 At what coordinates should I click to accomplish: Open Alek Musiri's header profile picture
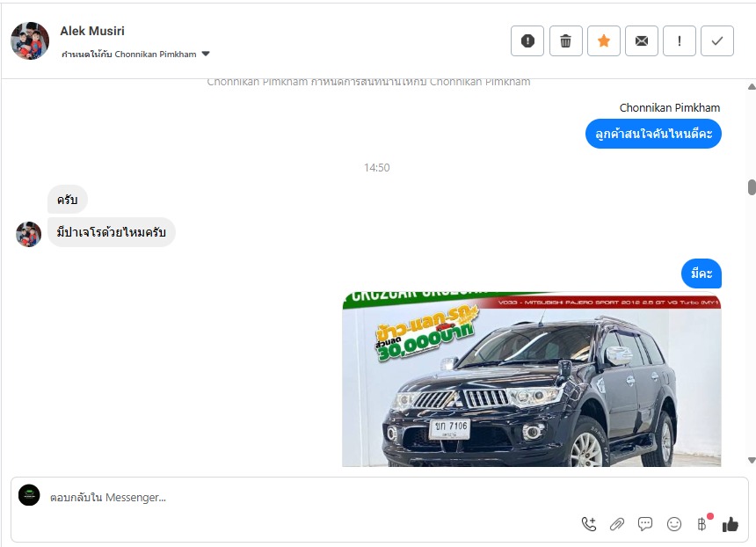coord(30,40)
